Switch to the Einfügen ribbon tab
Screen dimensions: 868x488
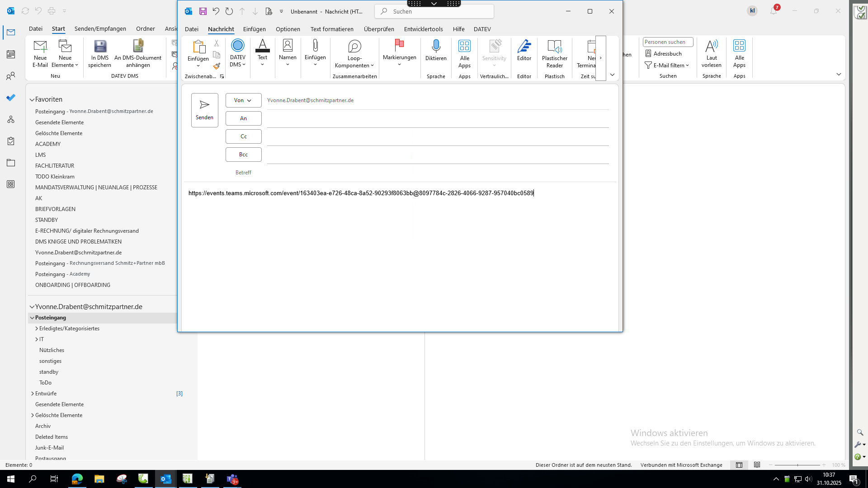click(x=254, y=29)
